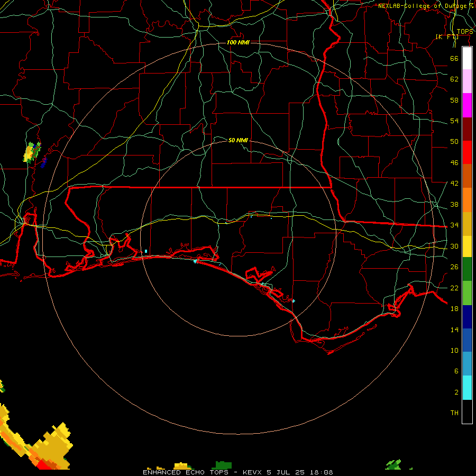Click the dark red legend color band
The image size is (476, 476).
click(467, 129)
